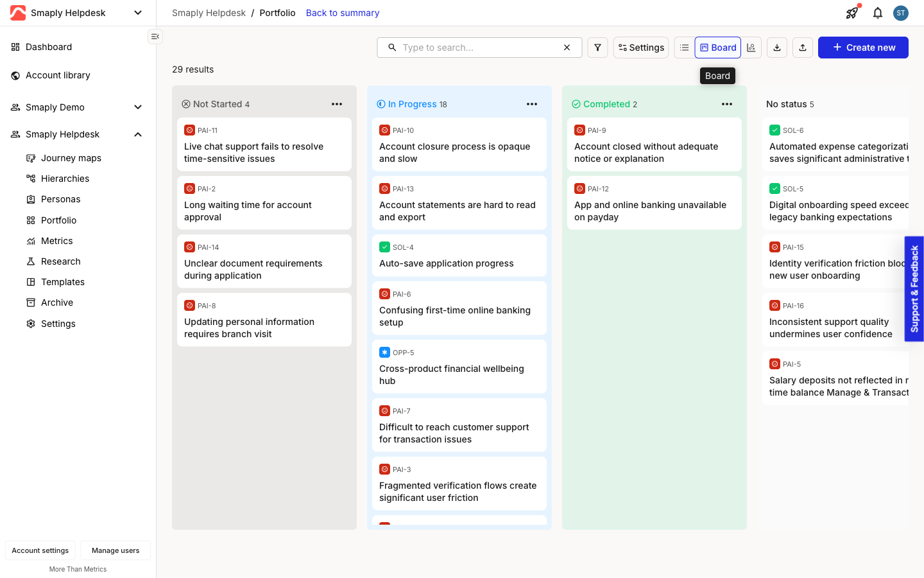The width and height of the screenshot is (924, 578).
Task: Open the filter icon next to search
Action: 597,48
